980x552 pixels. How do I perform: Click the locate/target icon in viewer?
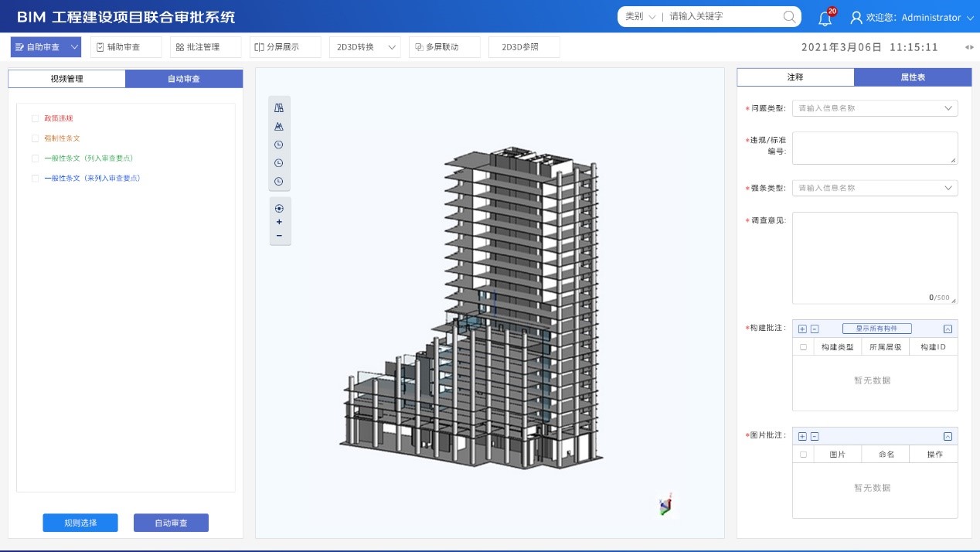[x=279, y=208]
